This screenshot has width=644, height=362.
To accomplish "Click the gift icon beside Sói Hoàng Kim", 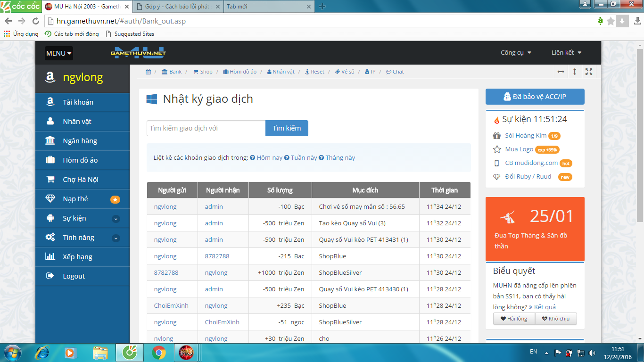I will 497,136.
